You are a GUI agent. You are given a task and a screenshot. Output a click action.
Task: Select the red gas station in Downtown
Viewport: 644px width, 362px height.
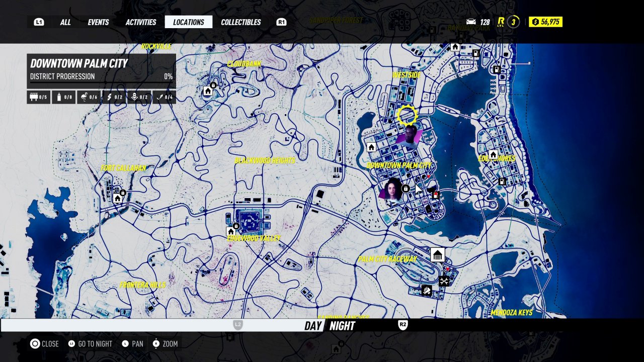436,194
